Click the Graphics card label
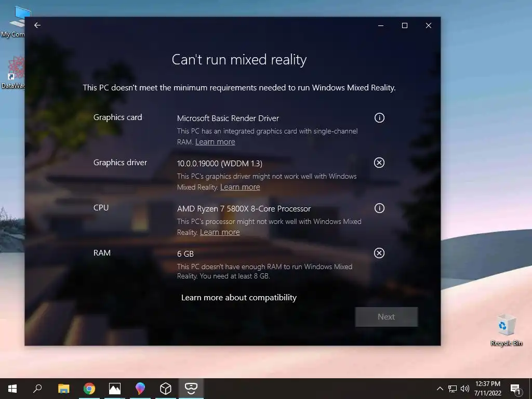The image size is (532, 399). [118, 117]
